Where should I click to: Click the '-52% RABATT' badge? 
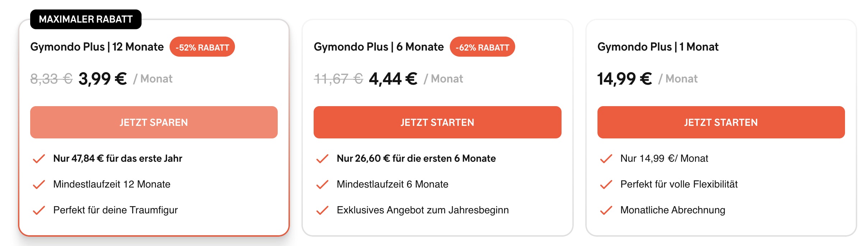202,46
